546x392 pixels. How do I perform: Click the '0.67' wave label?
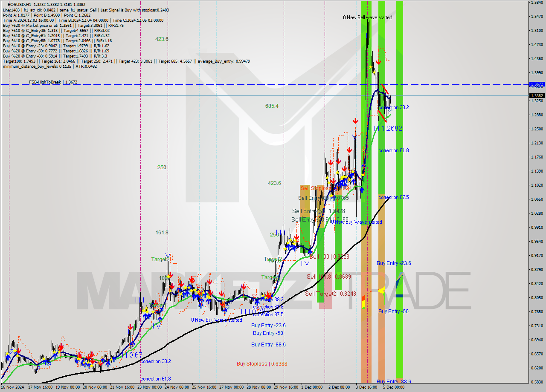(x=136, y=355)
